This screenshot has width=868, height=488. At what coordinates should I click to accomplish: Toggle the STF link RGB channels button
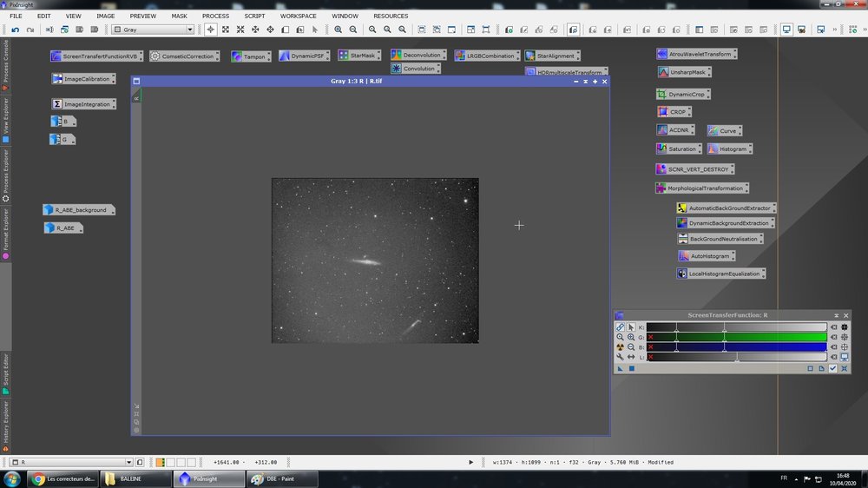tap(620, 326)
